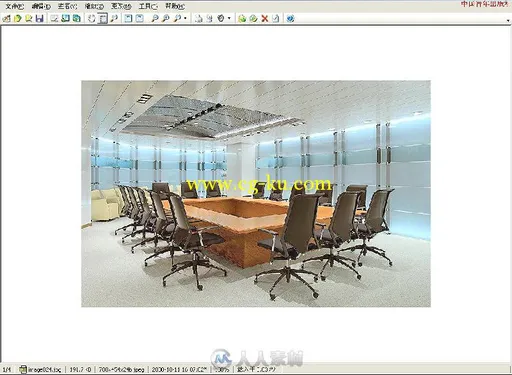This screenshot has height=375, width=512.
Task: Click the first toolbar icon (browser)
Action: pos(6,19)
